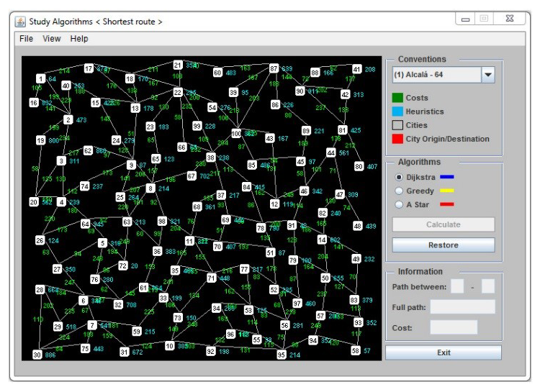The height and width of the screenshot is (392, 540).
Task: Click the green Costs color swatch
Action: click(x=397, y=98)
